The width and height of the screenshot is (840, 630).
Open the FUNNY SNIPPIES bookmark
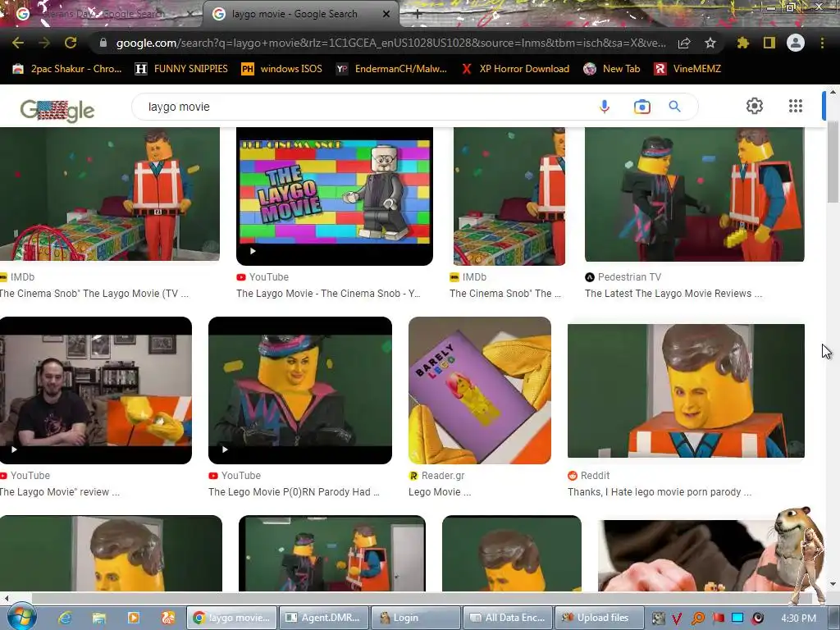(x=181, y=69)
